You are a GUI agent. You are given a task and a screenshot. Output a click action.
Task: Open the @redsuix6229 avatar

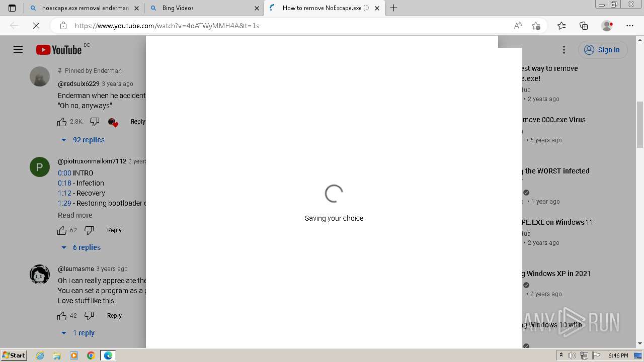pos(40,76)
